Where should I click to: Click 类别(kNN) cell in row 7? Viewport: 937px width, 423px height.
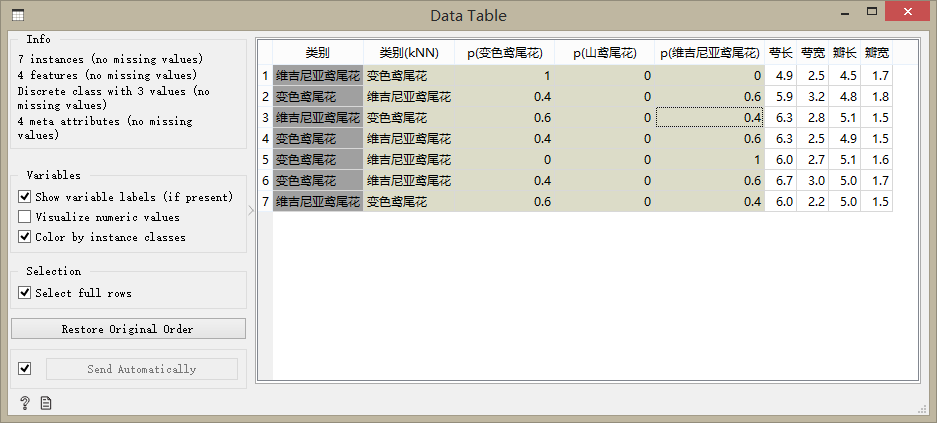[409, 202]
